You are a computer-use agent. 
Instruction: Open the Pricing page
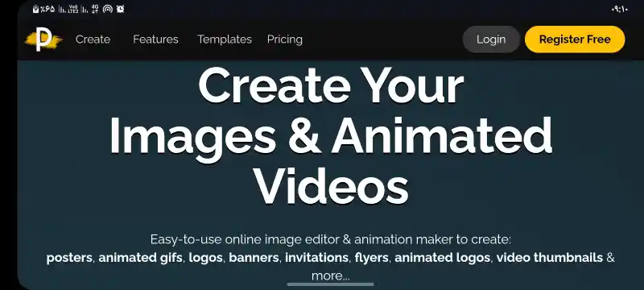[285, 39]
